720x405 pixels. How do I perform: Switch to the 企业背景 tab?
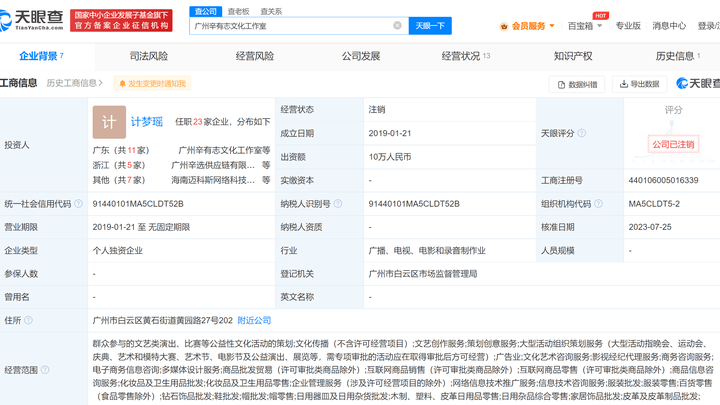pos(41,56)
